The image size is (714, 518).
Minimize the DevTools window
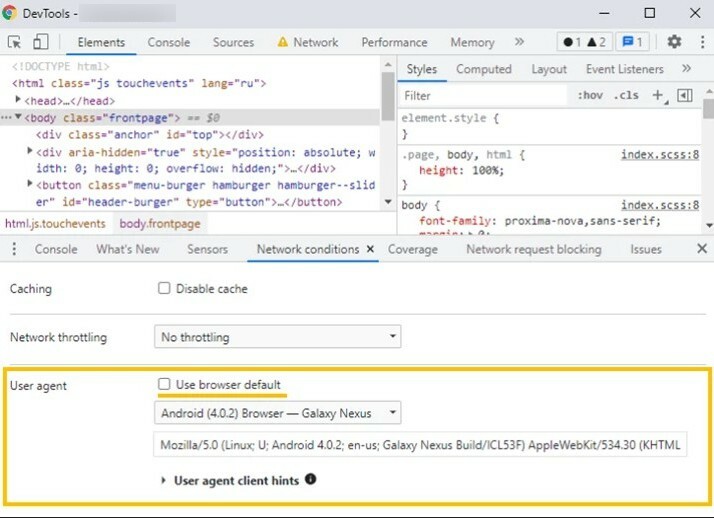604,13
